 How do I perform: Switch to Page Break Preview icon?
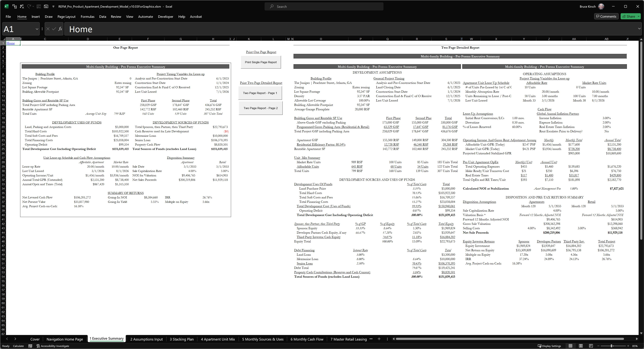pyautogui.click(x=591, y=346)
